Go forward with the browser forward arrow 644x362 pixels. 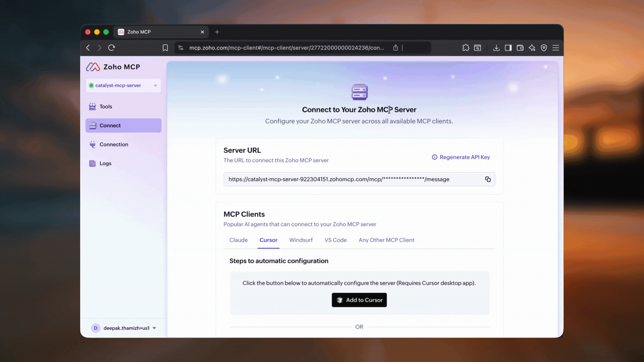pyautogui.click(x=99, y=48)
